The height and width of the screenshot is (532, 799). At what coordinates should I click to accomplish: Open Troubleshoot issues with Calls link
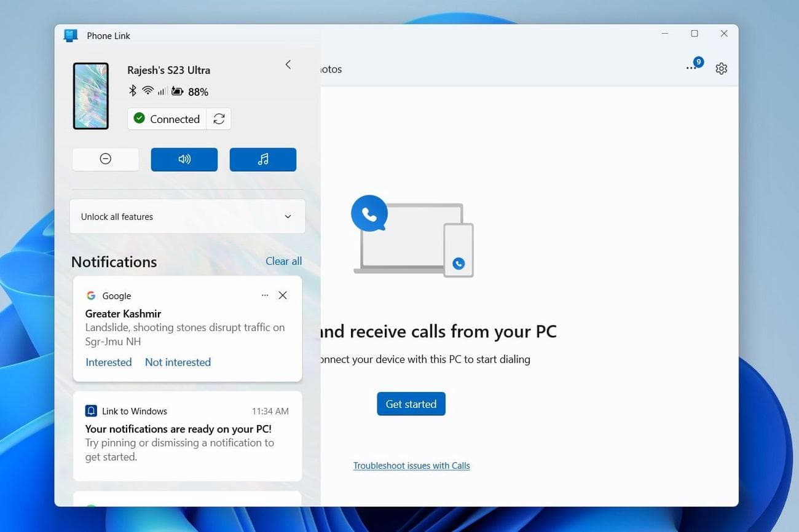pyautogui.click(x=411, y=465)
